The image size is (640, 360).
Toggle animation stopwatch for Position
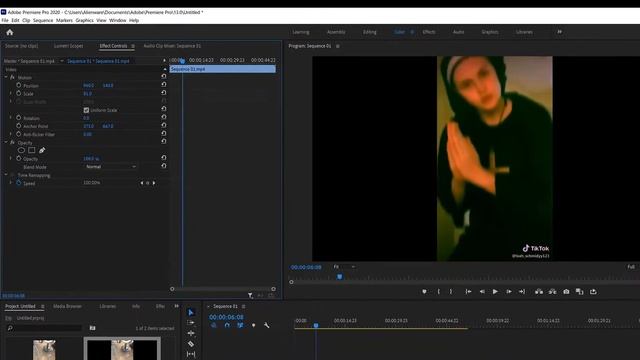(x=19, y=85)
